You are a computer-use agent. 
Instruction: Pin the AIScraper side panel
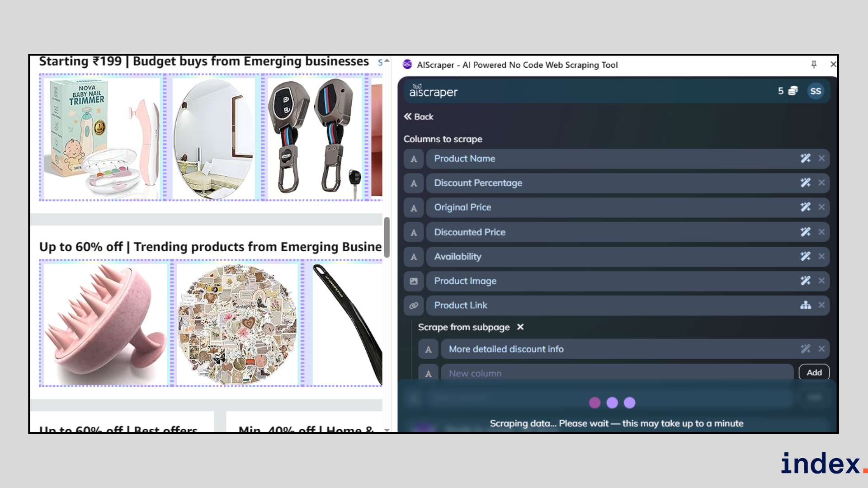tap(814, 65)
